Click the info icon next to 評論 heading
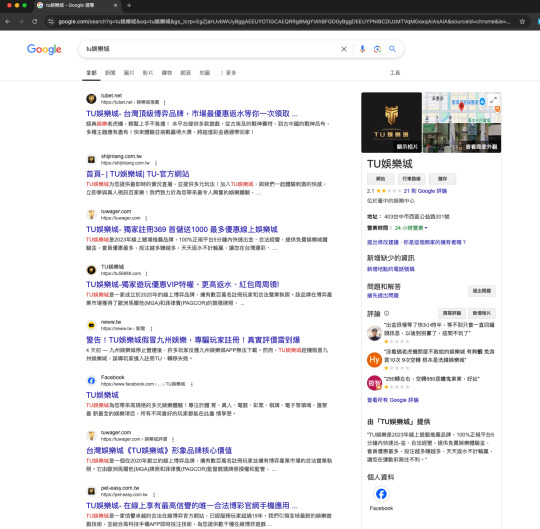The width and height of the screenshot is (540, 529). [x=386, y=313]
